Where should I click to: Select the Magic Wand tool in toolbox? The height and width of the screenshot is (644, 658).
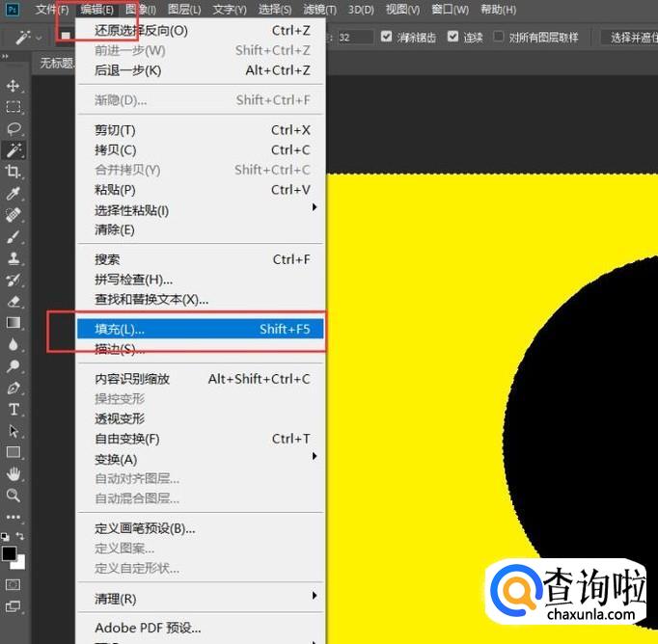pos(13,149)
